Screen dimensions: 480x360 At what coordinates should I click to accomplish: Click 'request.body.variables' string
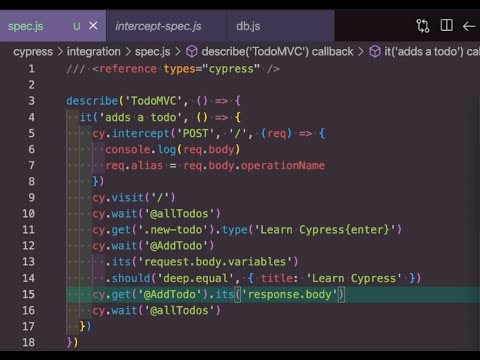click(x=215, y=262)
